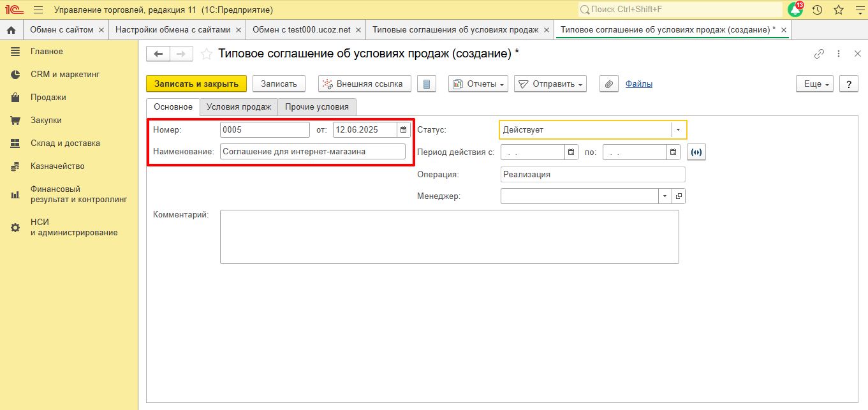Expand the Статус dropdown

pyautogui.click(x=678, y=130)
